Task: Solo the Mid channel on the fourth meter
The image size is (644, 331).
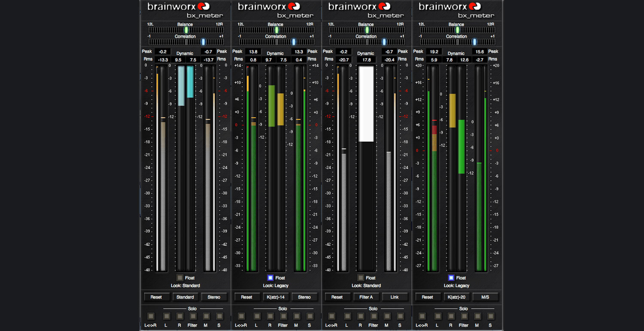Action: (x=477, y=316)
